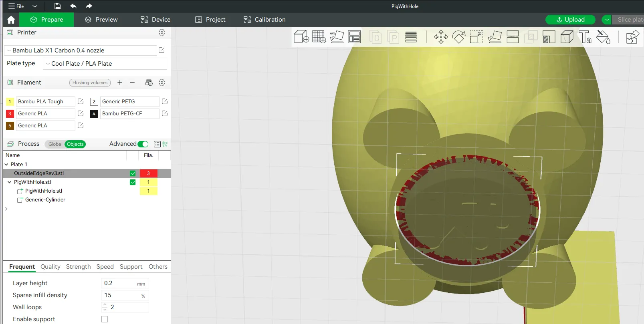Tick the Enable support checkbox
The height and width of the screenshot is (324, 644).
tap(105, 319)
